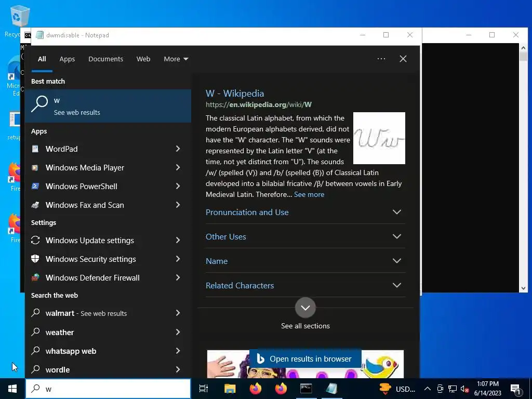
Task: Expand Windows Fax and Scan arrow
Action: 178,205
